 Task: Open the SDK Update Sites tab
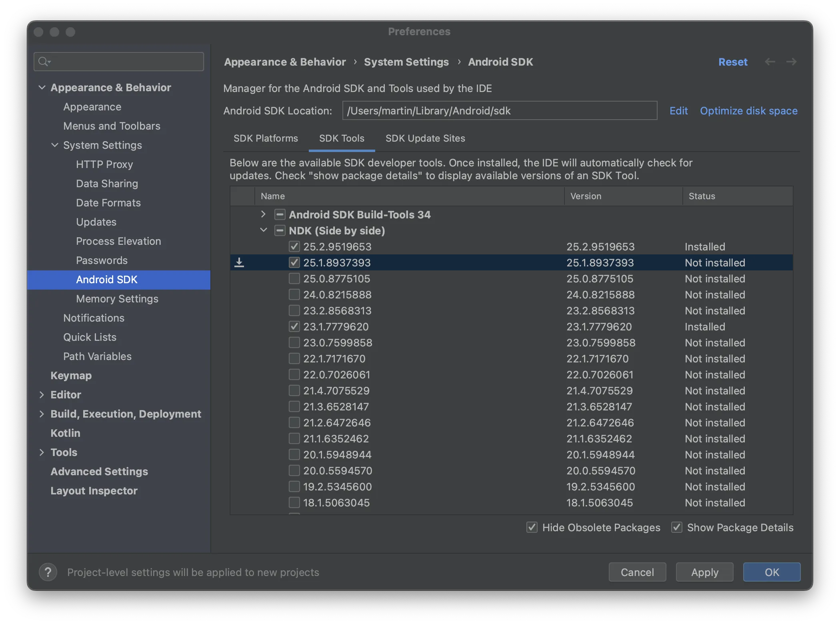[x=425, y=138]
